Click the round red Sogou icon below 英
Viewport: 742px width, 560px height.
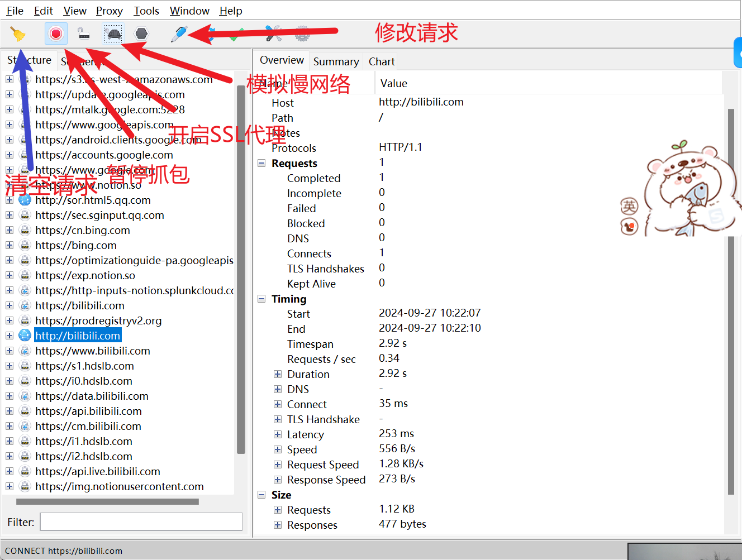click(630, 227)
